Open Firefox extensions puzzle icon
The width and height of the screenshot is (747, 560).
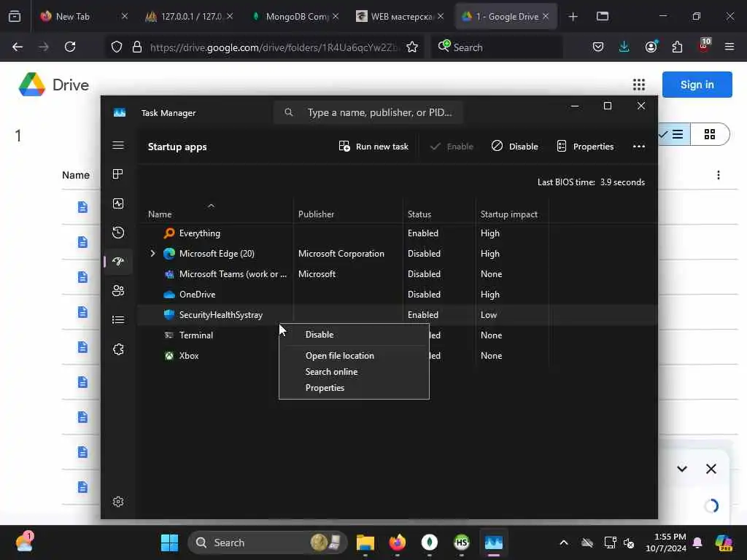pos(677,47)
